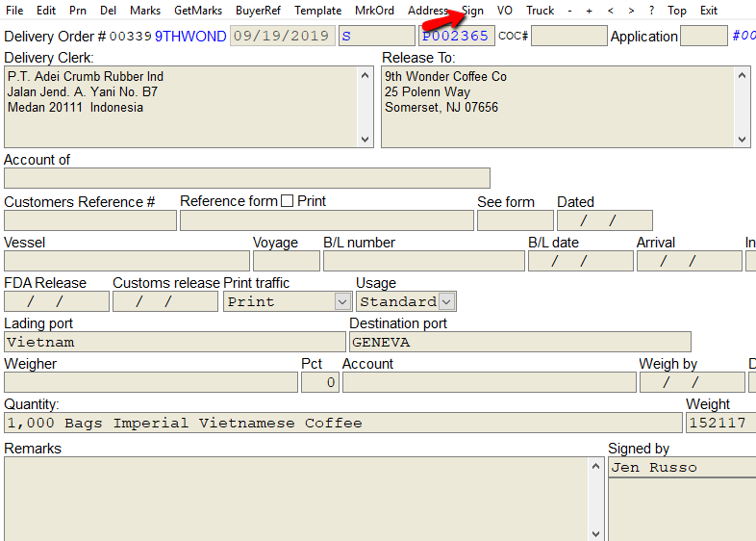
Task: Click the Arrival date field
Action: 690,261
